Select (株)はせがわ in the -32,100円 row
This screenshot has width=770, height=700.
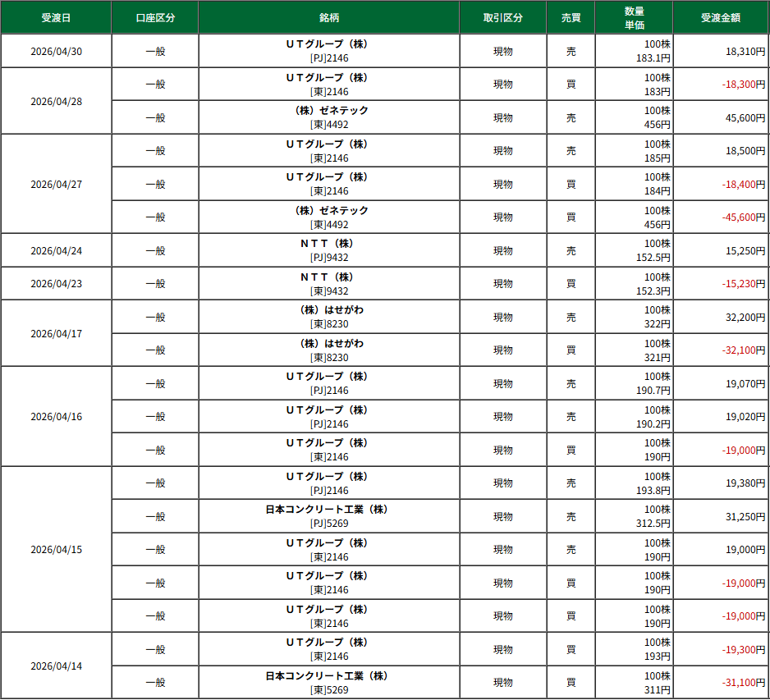(x=329, y=350)
